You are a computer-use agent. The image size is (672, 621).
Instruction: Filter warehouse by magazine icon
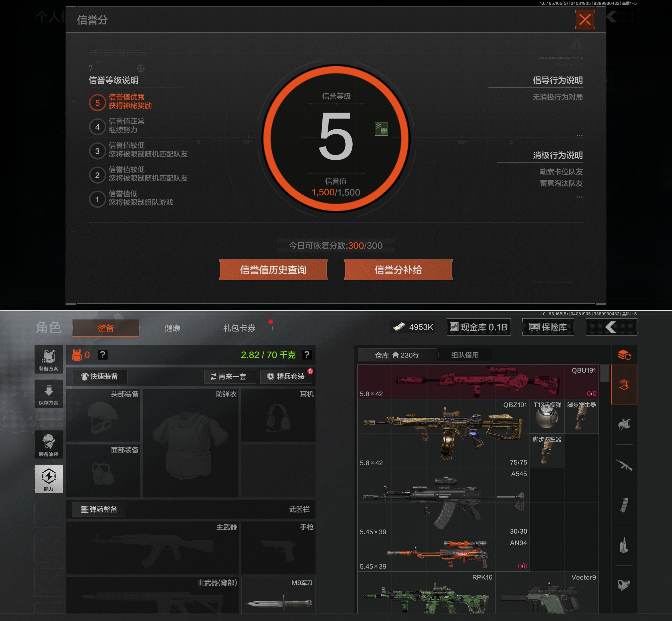(624, 505)
